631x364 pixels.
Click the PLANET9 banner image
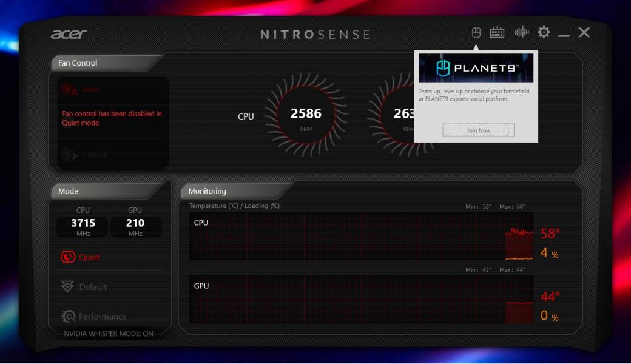coord(476,68)
